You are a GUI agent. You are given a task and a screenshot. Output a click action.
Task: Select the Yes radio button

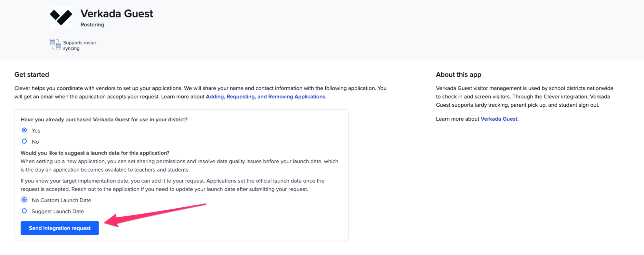24,130
